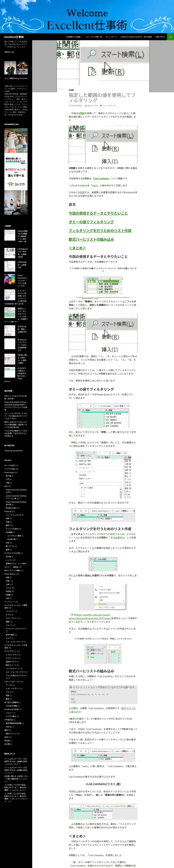
Task: Jump to ＜まとめ＞ section link
Action: [x=77, y=248]
